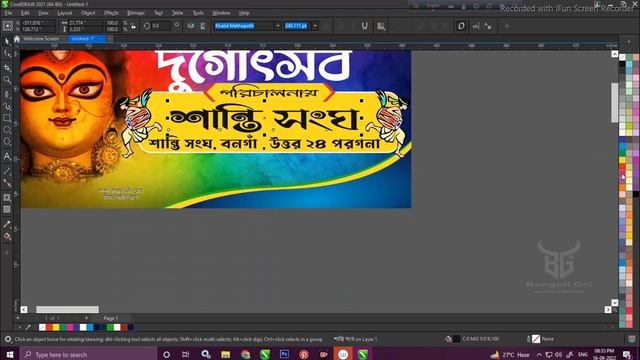Screen dimensions: 640x360
Task: Click the Edit text ab| icon
Action: pos(476,26)
